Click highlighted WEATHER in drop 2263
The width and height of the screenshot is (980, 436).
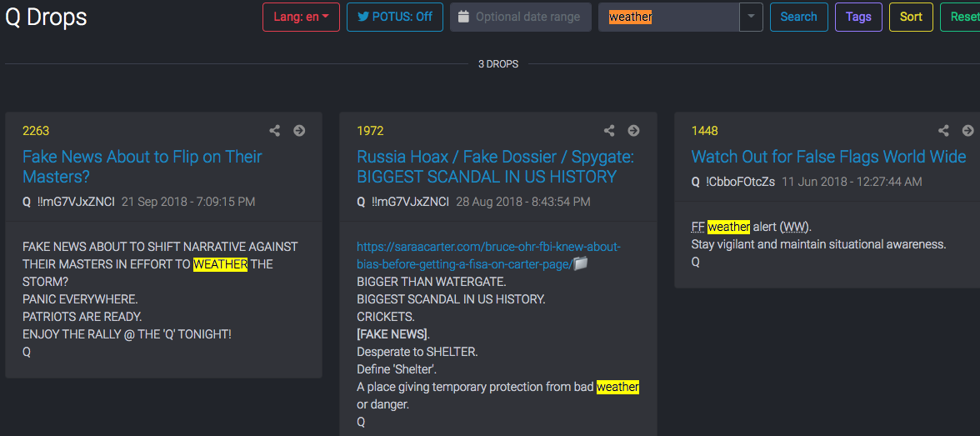(x=220, y=264)
